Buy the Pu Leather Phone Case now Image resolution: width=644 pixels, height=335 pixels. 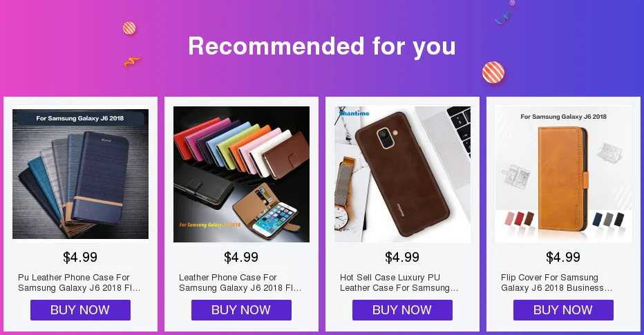[80, 310]
